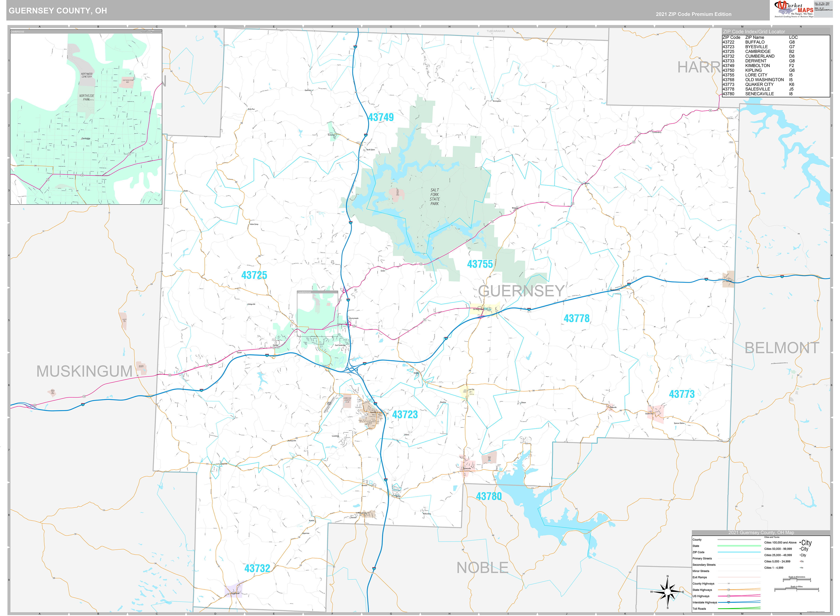
Task: Click the compass rose icon
Action: 667,592
